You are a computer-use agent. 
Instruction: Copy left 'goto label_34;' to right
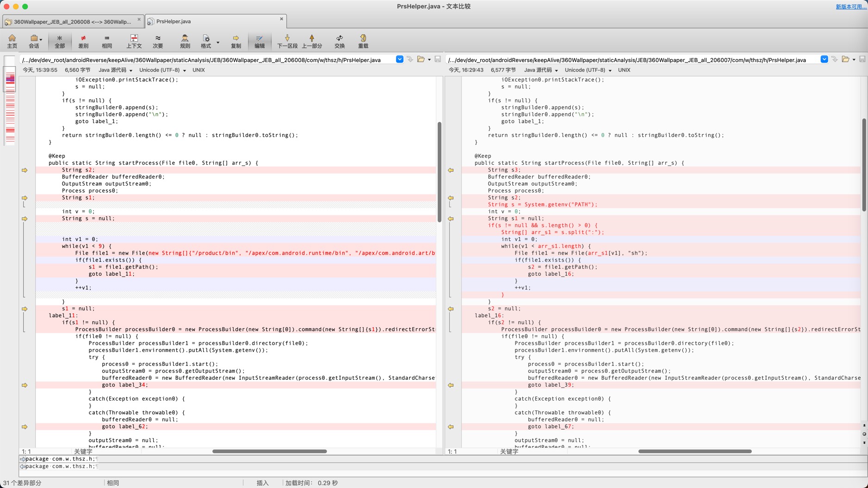(25, 385)
